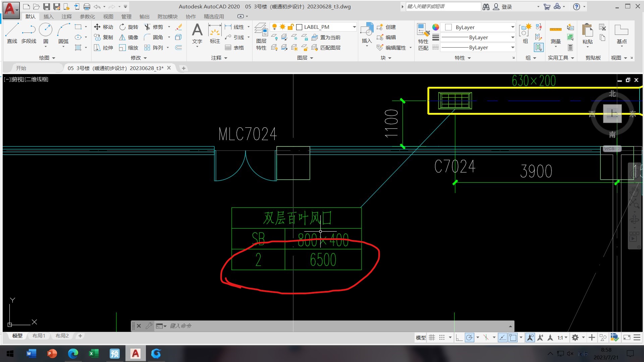The image size is (644, 362).
Task: Click the Trim (修剪) tool
Action: [154, 27]
